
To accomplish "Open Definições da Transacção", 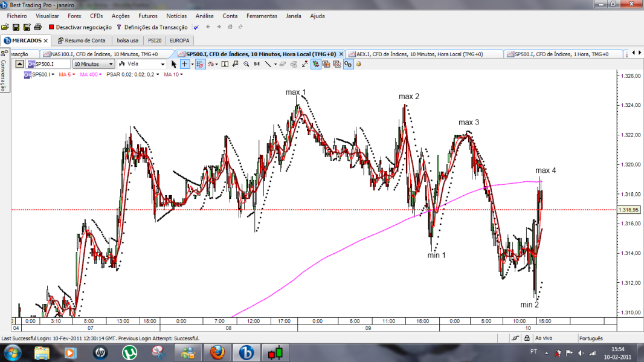I will coord(152,27).
